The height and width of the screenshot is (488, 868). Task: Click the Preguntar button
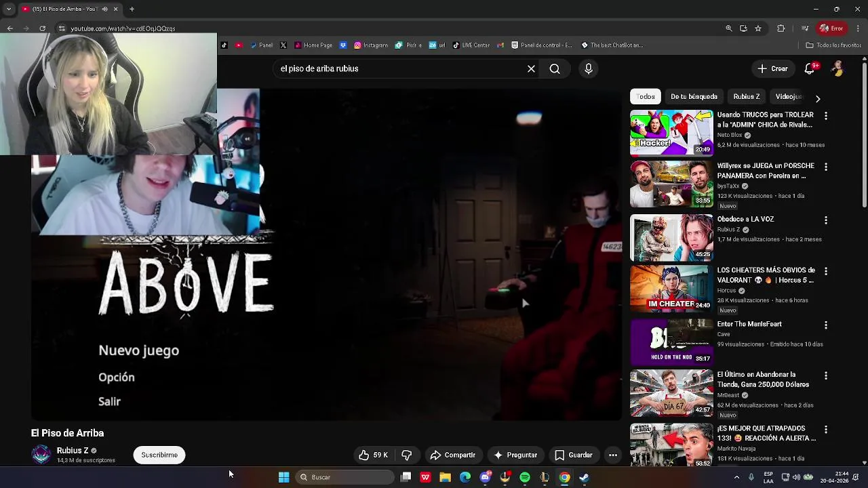coord(515,455)
